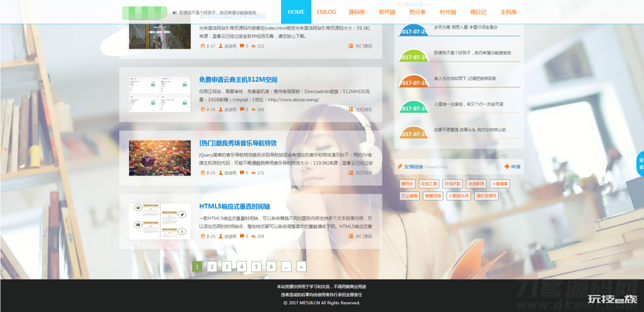Screen dimensions: 644x312
Task: Click the clock icon on the 光年简洁网站引导页源码 post
Action: (x=203, y=46)
